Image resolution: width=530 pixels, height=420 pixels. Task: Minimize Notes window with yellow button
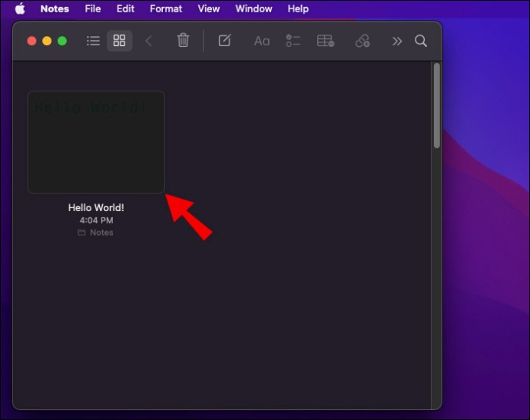[47, 41]
